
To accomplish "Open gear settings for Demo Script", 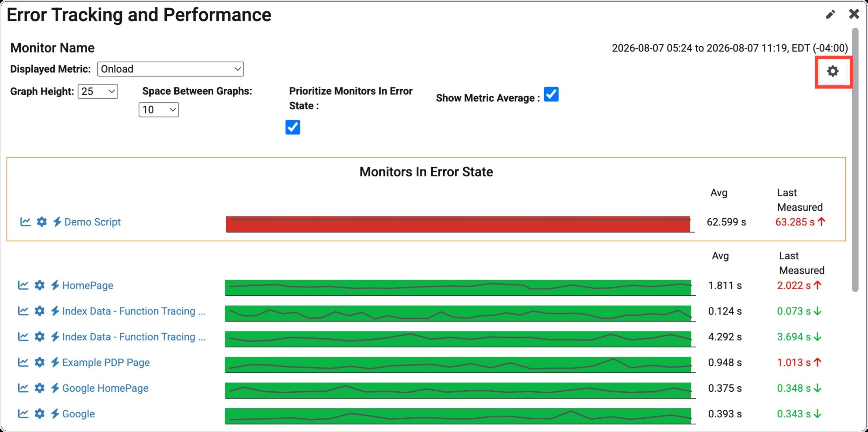I will tap(42, 222).
